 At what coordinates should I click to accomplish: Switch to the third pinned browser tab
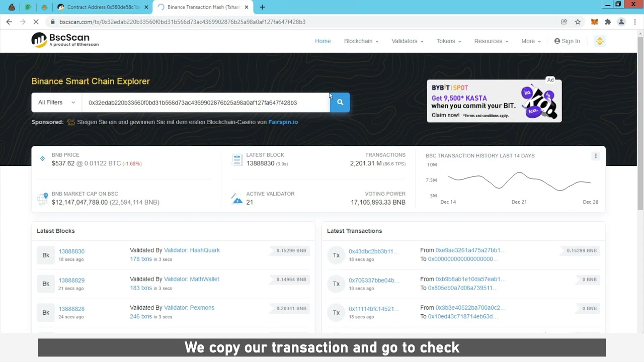pos(44,7)
